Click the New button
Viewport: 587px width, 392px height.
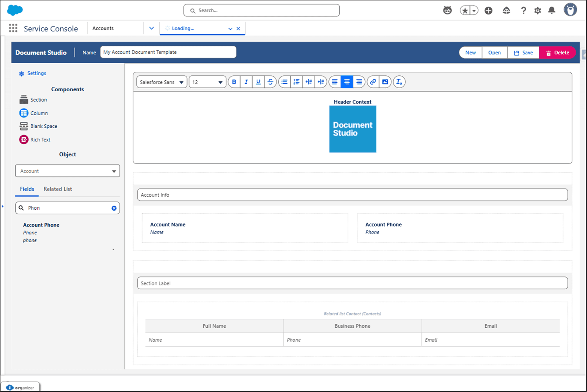tap(471, 53)
